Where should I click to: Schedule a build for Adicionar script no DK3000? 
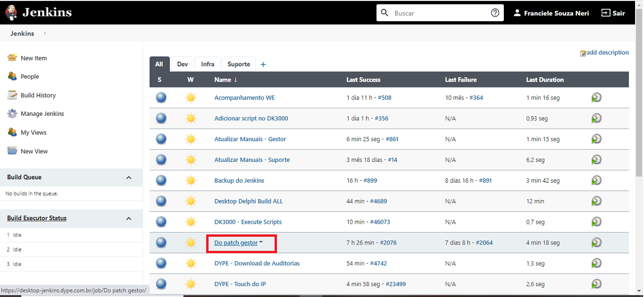click(x=596, y=118)
